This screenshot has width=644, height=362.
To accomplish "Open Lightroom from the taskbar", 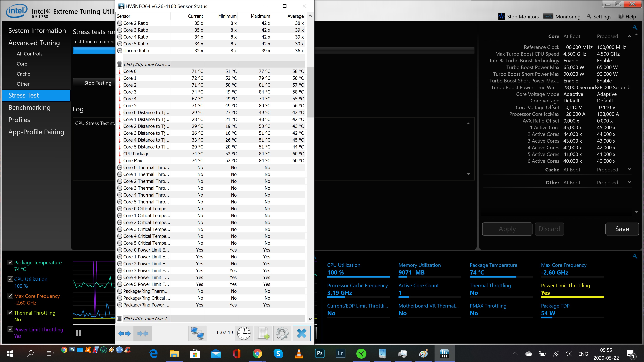I will [340, 353].
